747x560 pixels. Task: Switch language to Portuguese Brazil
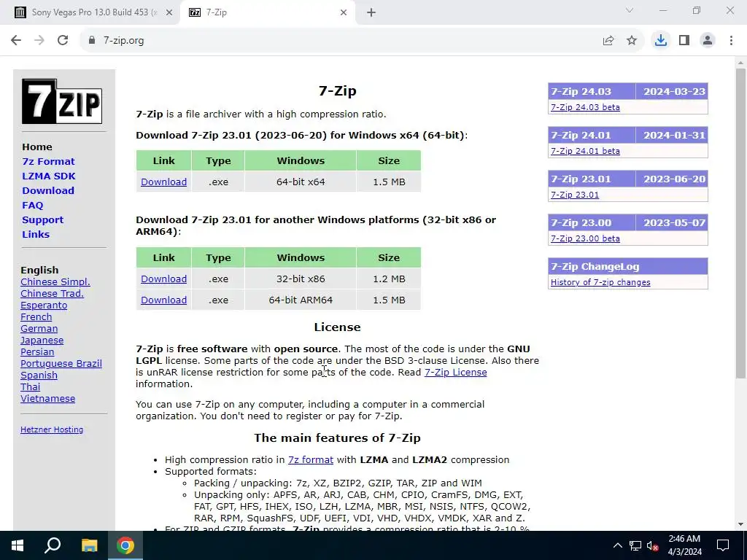point(61,363)
